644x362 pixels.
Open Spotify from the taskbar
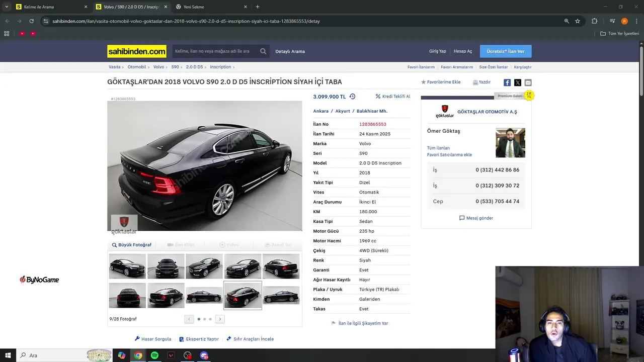tap(154, 355)
